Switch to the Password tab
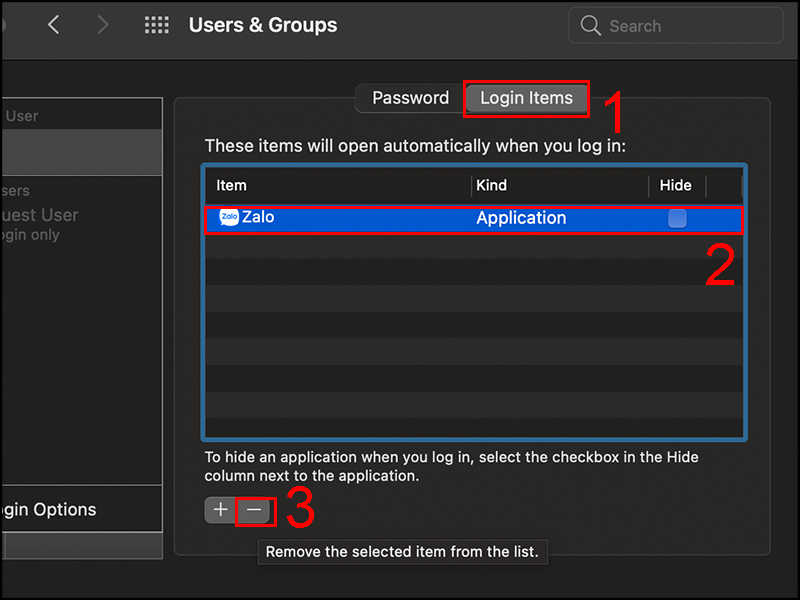 (x=410, y=98)
